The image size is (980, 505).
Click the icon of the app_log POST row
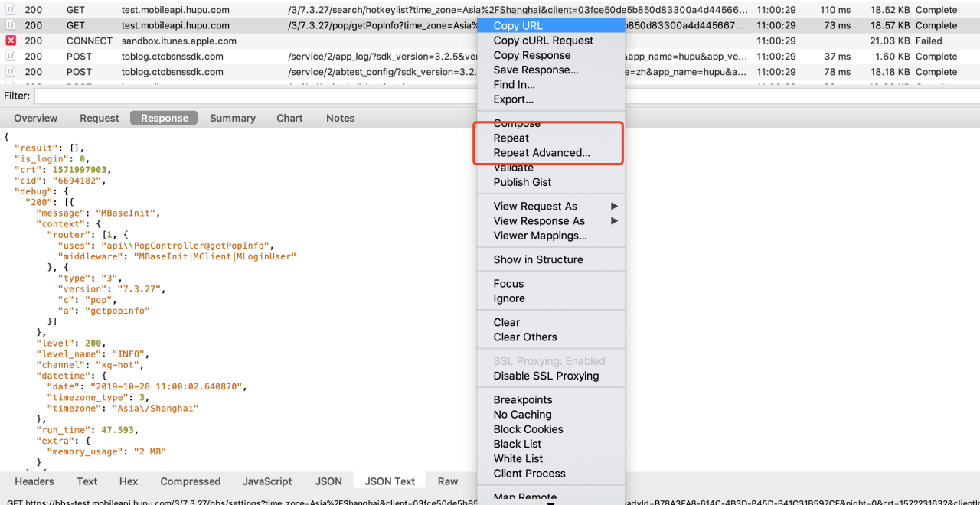pyautogui.click(x=11, y=57)
